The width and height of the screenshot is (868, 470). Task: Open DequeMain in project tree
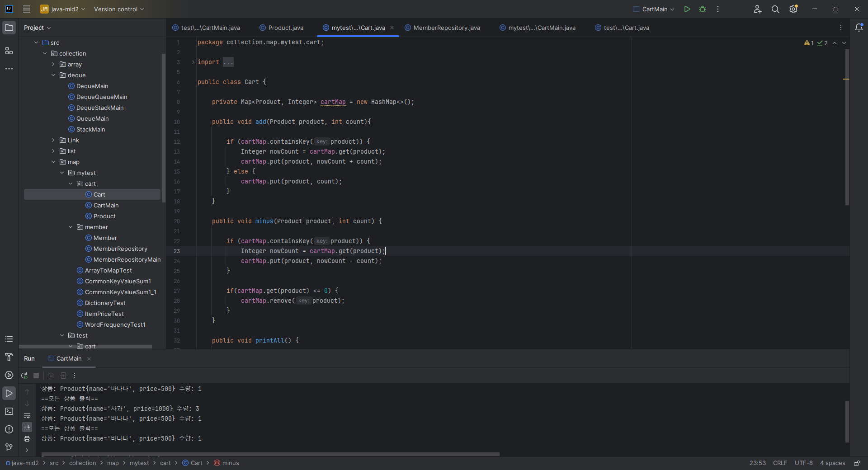[x=92, y=86]
